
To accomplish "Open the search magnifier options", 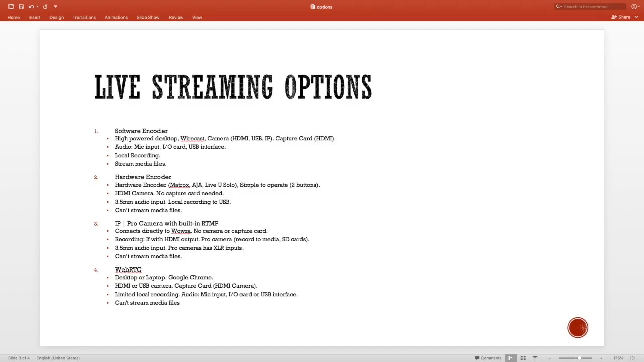I will (x=558, y=7).
